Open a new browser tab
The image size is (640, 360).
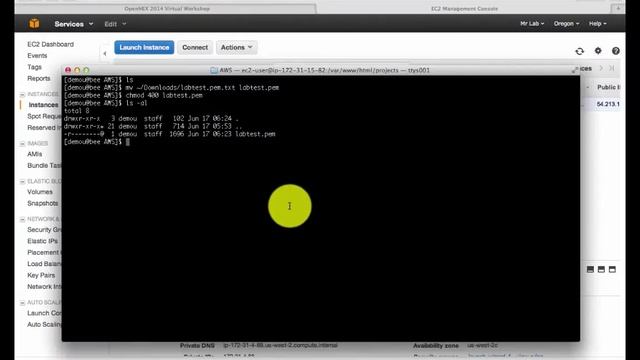click(618, 8)
